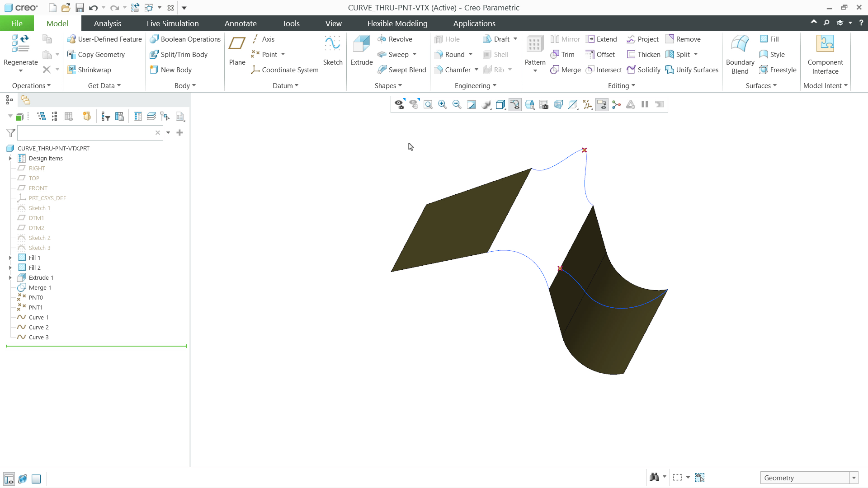This screenshot has width=868, height=488.
Task: Toggle spin center display
Action: 616,105
